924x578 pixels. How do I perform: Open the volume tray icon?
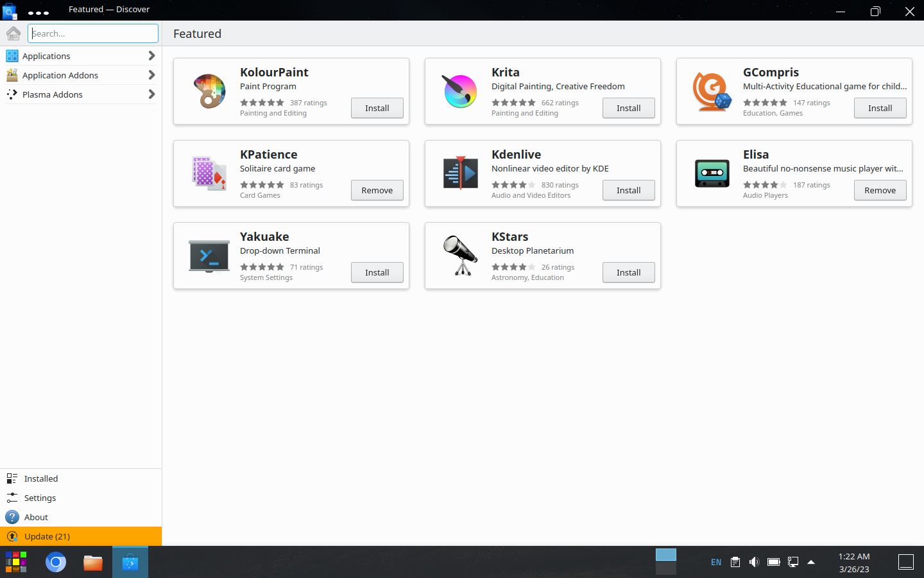click(x=755, y=562)
